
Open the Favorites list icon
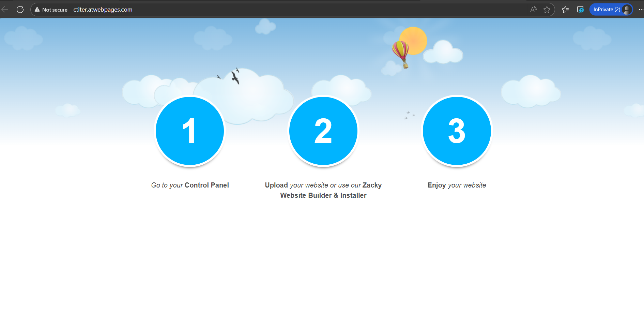[x=565, y=10]
